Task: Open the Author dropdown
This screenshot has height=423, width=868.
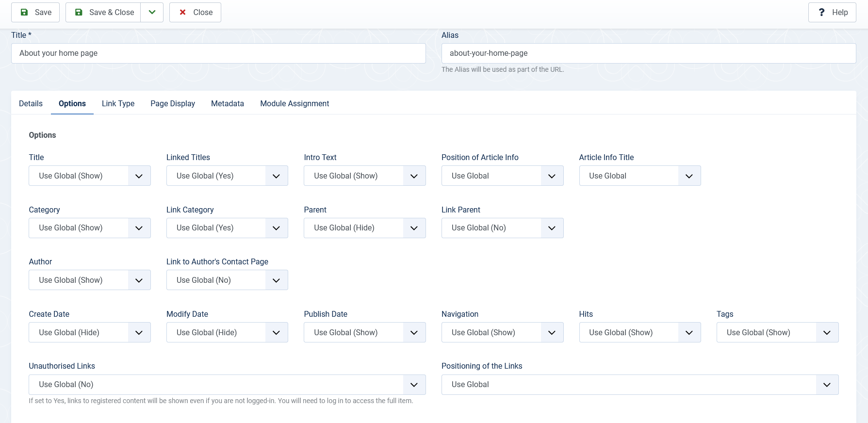Action: (x=90, y=280)
